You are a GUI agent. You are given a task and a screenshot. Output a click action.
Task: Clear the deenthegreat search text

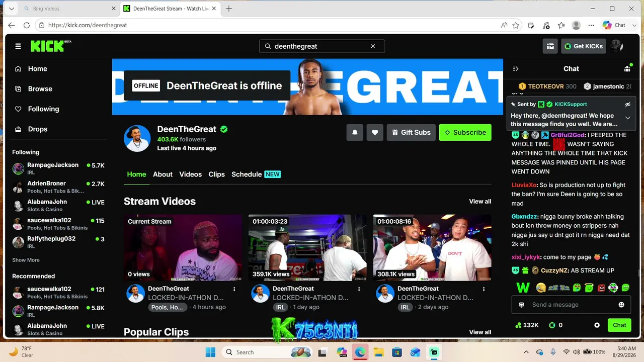(373, 46)
